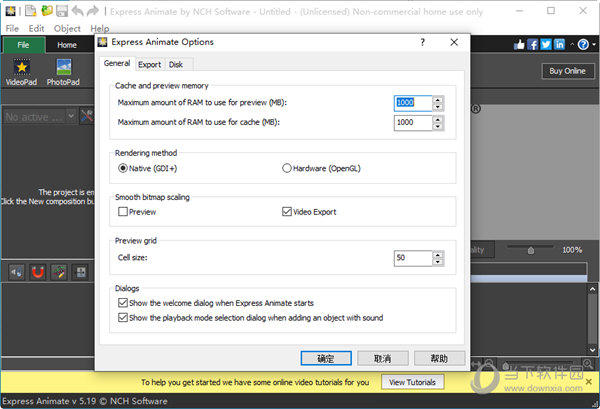The height and width of the screenshot is (409, 600).
Task: Expand the dropdown arrow next to help icon
Action: (594, 45)
